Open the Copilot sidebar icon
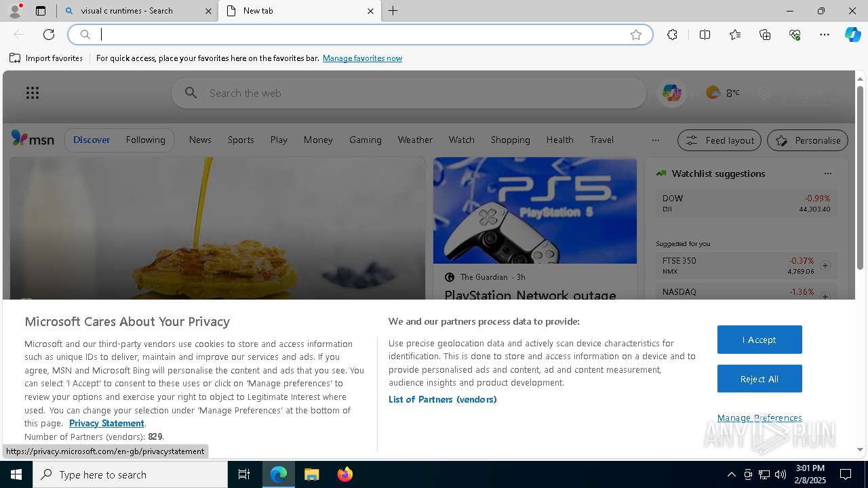Screen dimensions: 868x488 coord(852,35)
